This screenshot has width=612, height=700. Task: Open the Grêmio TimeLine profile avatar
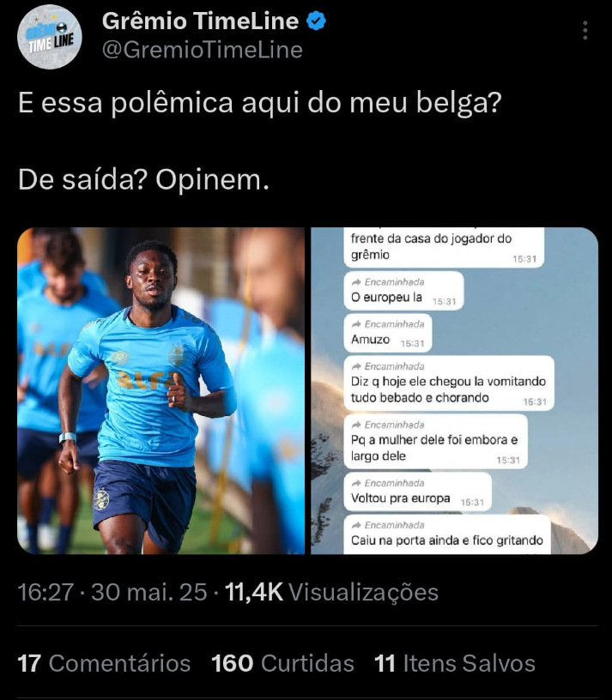50,37
